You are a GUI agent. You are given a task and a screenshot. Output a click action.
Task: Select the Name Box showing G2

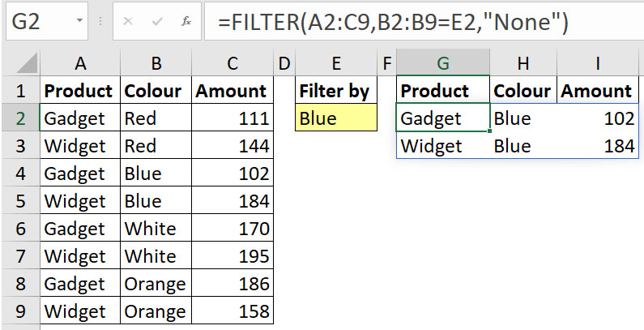click(x=47, y=21)
